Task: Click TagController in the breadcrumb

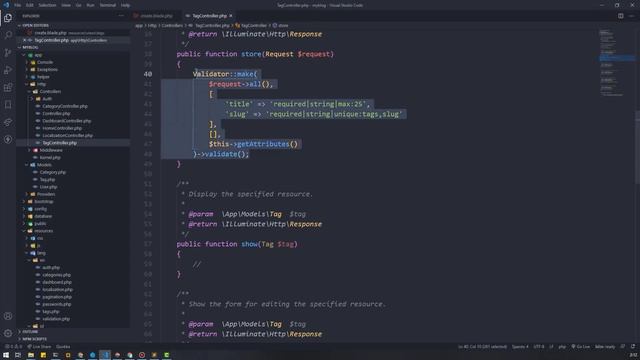Action: click(x=253, y=25)
